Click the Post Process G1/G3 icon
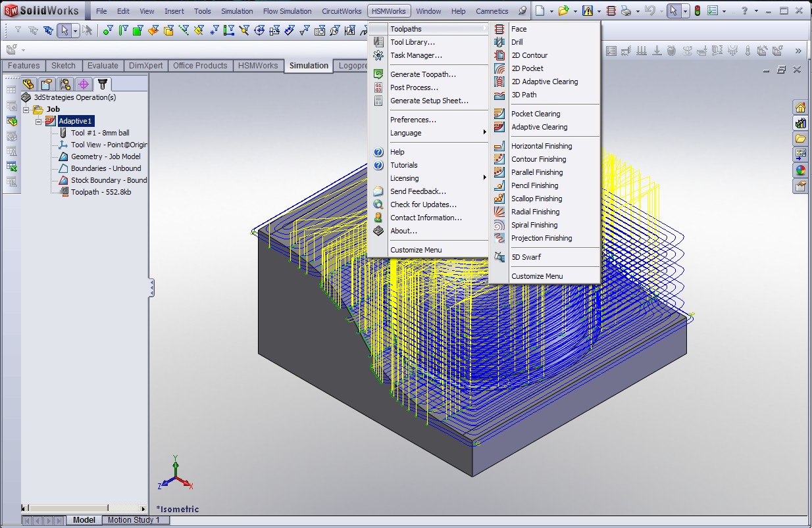The image size is (812, 528). tap(378, 87)
